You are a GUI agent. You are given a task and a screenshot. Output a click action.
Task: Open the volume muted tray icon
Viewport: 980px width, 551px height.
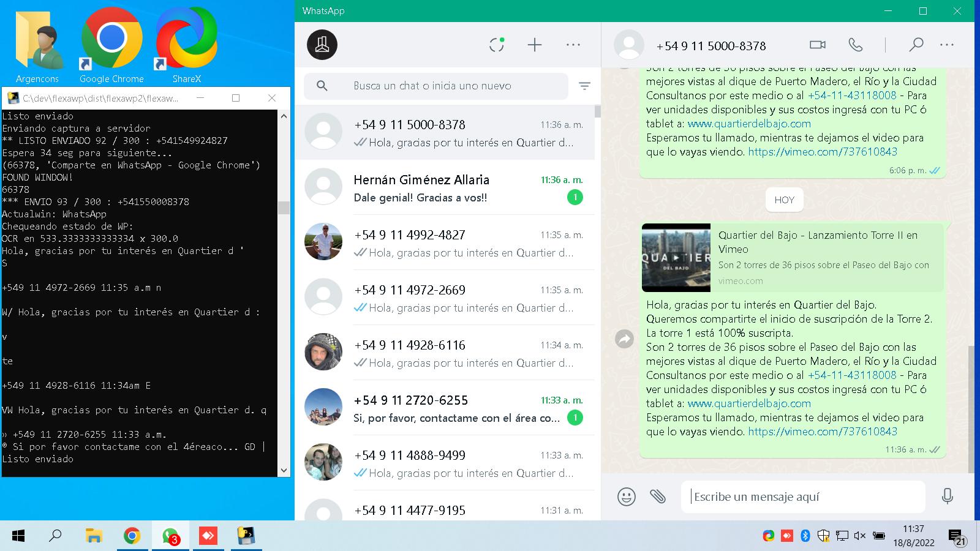click(x=860, y=536)
